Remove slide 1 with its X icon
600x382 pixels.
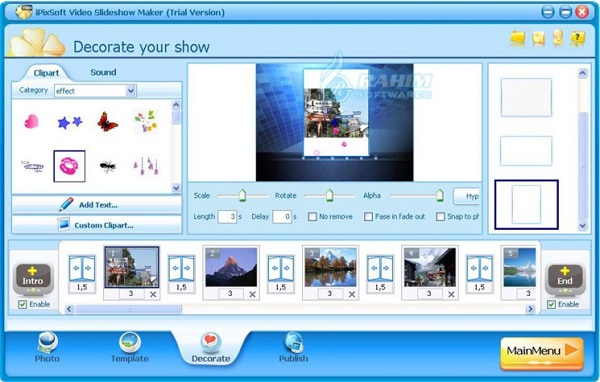pos(153,294)
